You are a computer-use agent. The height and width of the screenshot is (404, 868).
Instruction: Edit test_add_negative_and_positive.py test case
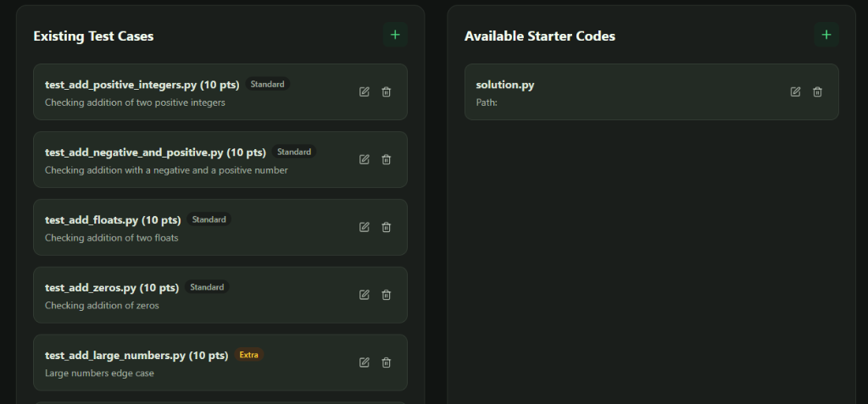pyautogui.click(x=364, y=159)
